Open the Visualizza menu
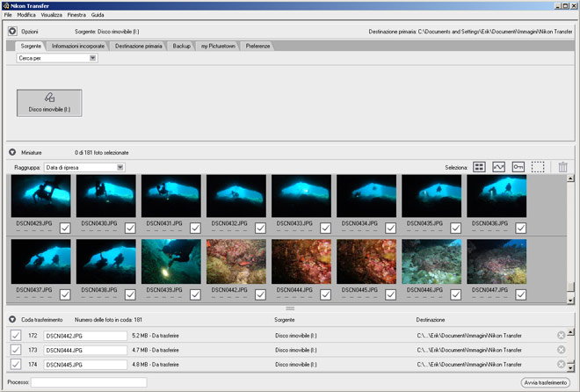 (52, 16)
